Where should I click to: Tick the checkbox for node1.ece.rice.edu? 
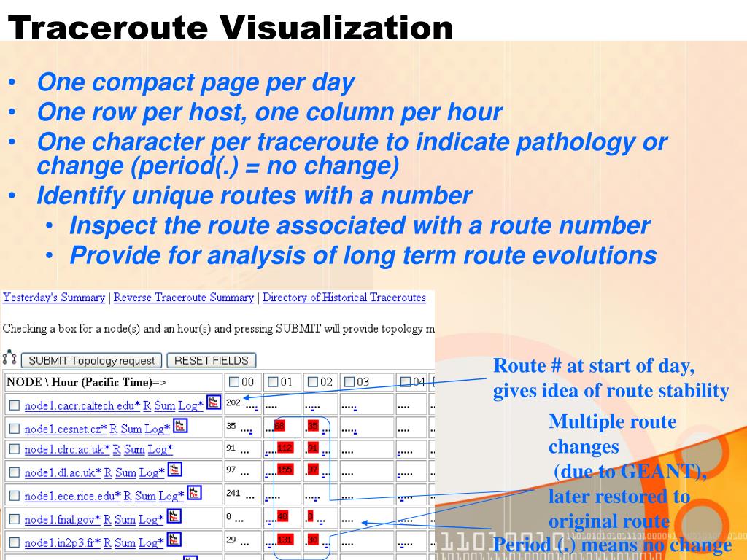[15, 496]
